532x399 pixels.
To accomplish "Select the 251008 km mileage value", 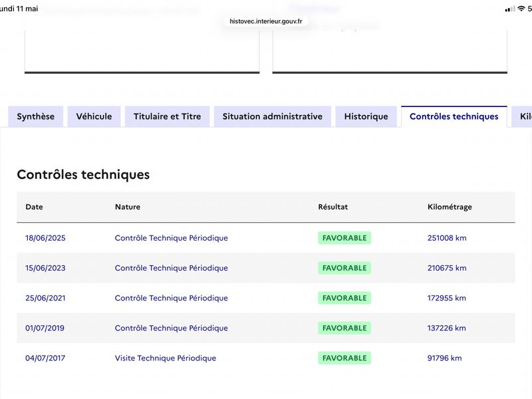I will coord(447,238).
